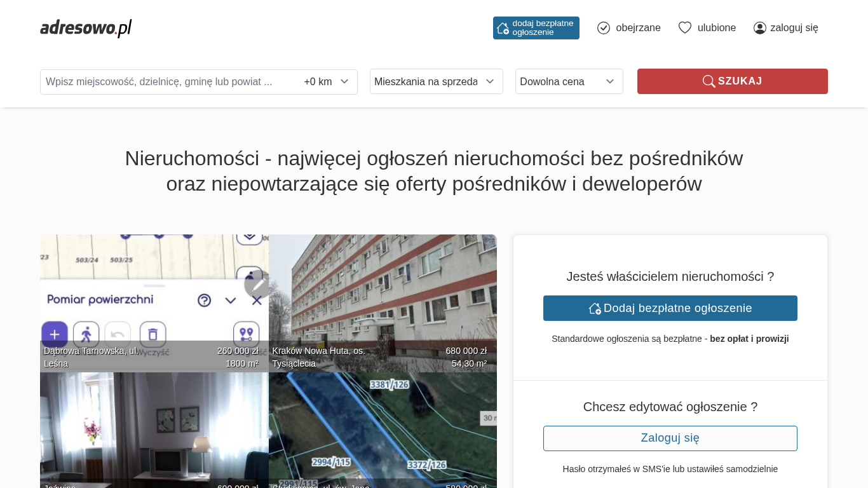The image size is (868, 488).
Task: Click the checkmark icon beside obejrzane
Action: 604,28
